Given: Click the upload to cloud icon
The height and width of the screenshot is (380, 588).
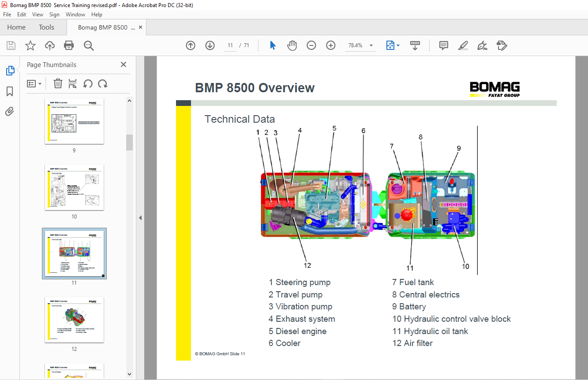Looking at the screenshot, I should pyautogui.click(x=50, y=45).
